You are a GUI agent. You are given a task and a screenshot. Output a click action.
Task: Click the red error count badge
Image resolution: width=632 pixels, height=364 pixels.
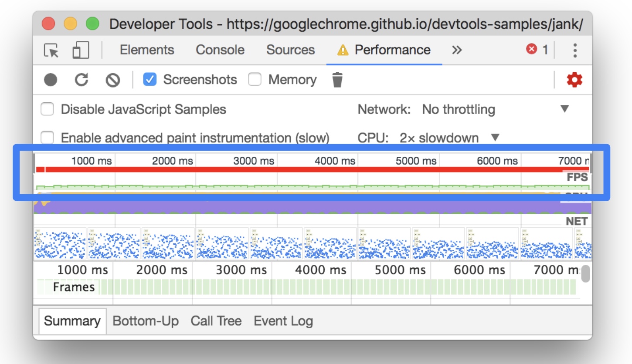click(537, 50)
